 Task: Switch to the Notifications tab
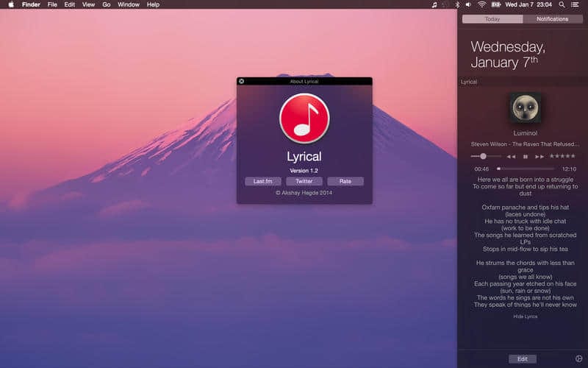[553, 19]
